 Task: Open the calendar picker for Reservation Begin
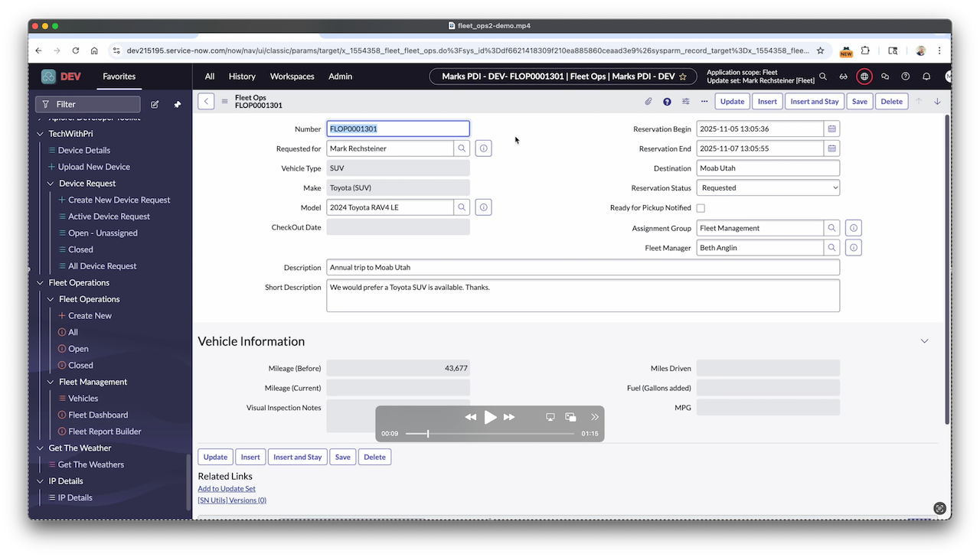click(x=831, y=129)
